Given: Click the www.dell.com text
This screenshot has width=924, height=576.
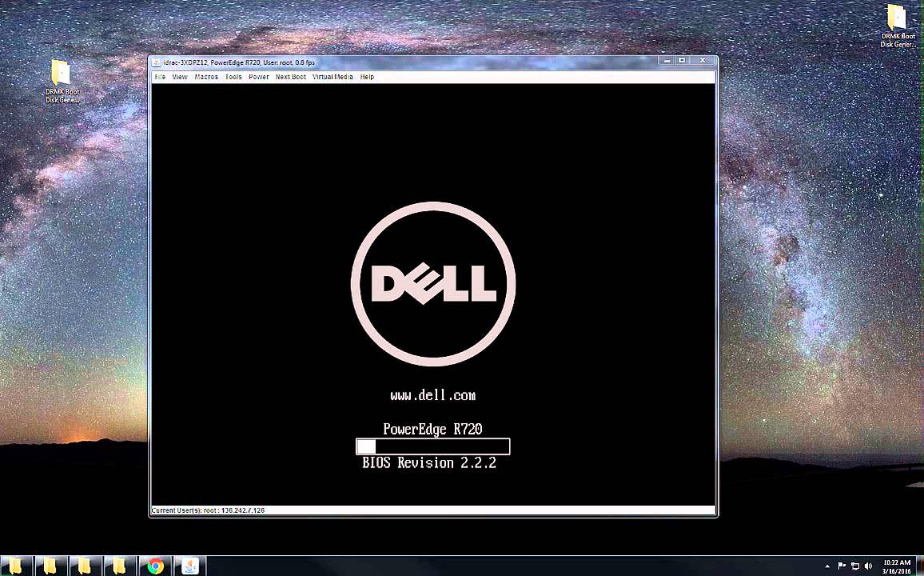Looking at the screenshot, I should click(x=433, y=395).
